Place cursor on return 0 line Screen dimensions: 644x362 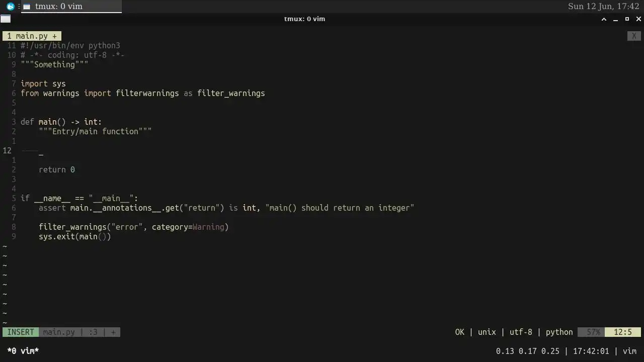click(57, 170)
